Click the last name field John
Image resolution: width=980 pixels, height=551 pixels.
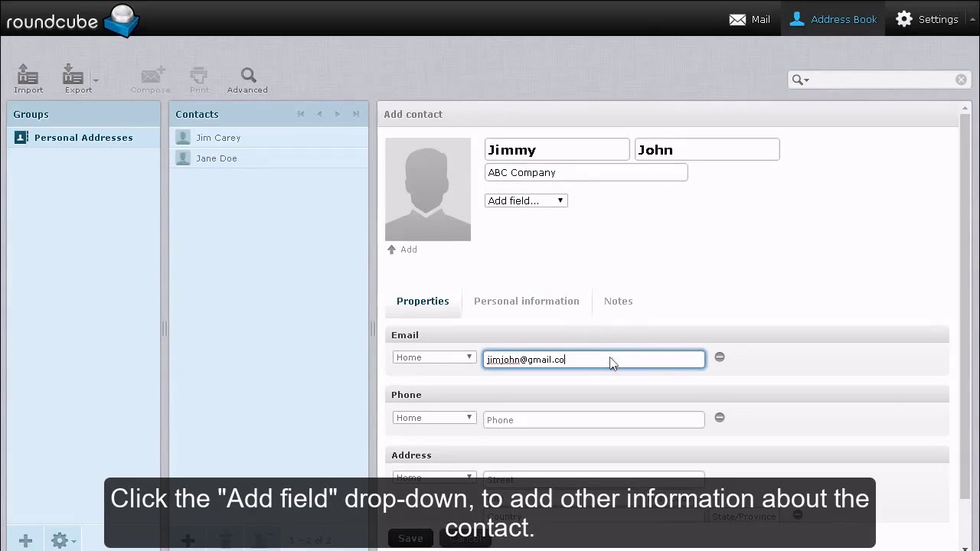point(707,149)
